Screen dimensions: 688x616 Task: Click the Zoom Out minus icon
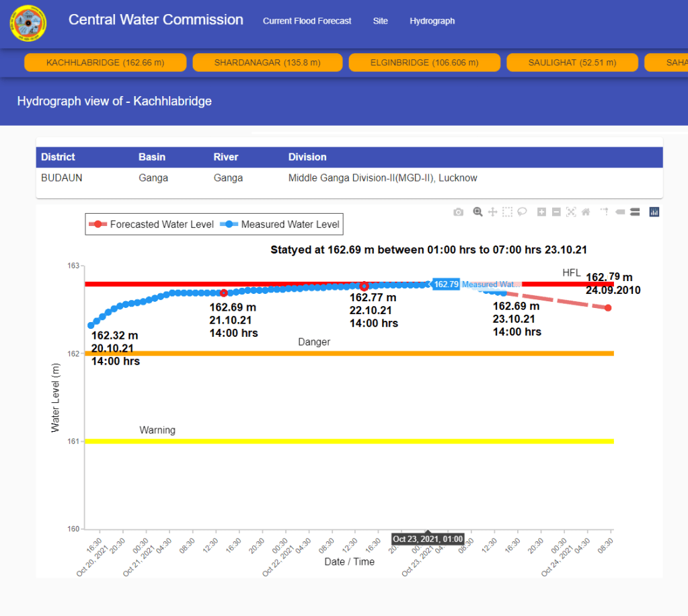coord(556,212)
